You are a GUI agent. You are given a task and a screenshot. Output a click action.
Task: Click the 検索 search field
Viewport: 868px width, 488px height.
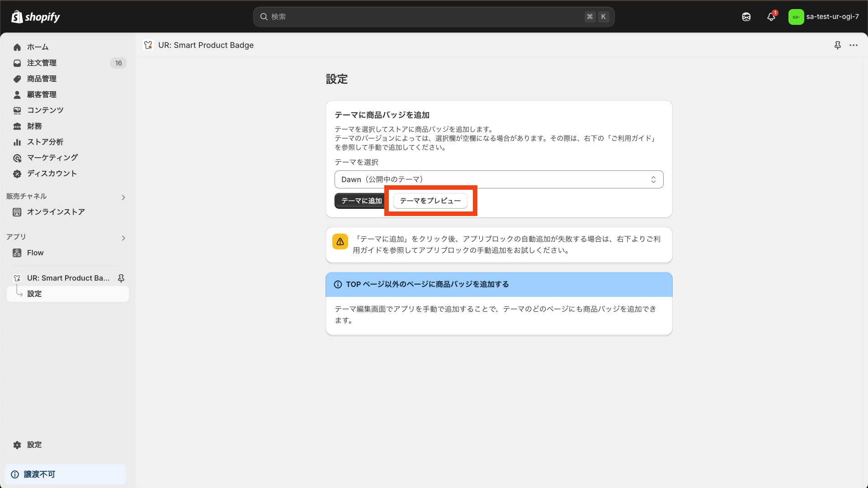(425, 17)
